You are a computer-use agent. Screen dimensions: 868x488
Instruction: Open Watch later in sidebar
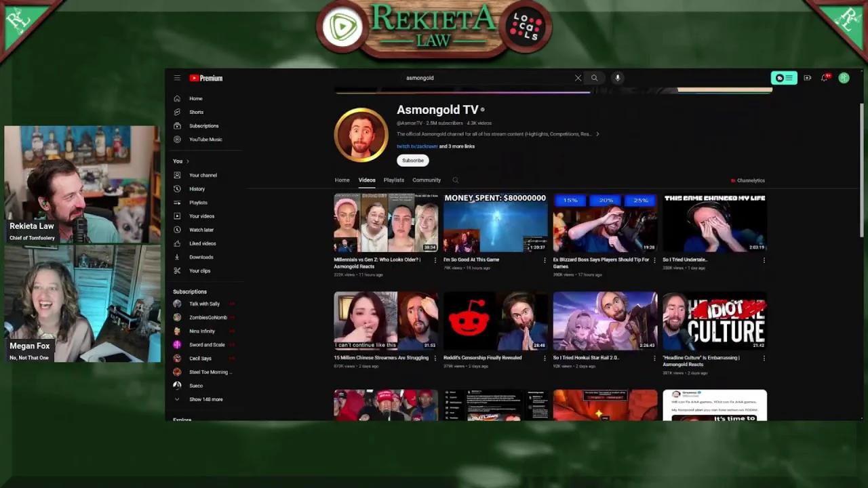click(201, 229)
